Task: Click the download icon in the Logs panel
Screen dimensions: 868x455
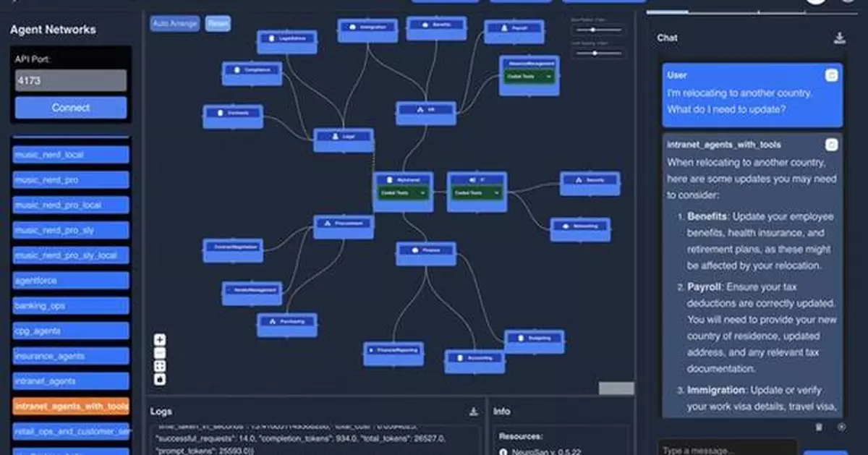Action: (x=475, y=411)
